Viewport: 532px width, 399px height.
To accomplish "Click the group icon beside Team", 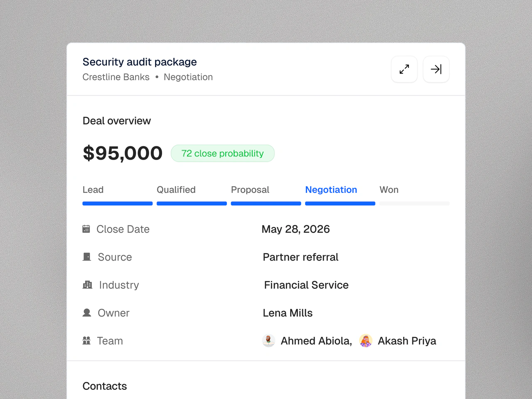I will [x=86, y=340].
